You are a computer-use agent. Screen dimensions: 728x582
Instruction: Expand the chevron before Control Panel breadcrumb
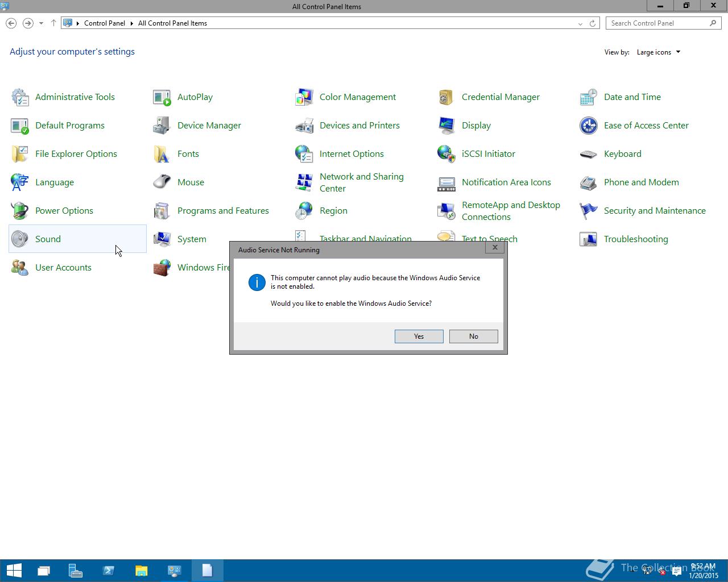[x=78, y=23]
